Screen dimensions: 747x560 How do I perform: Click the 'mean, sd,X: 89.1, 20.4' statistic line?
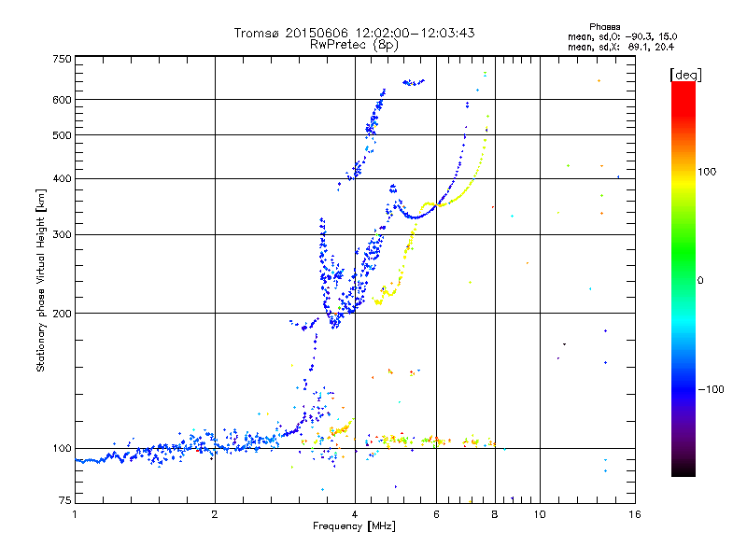(x=621, y=47)
